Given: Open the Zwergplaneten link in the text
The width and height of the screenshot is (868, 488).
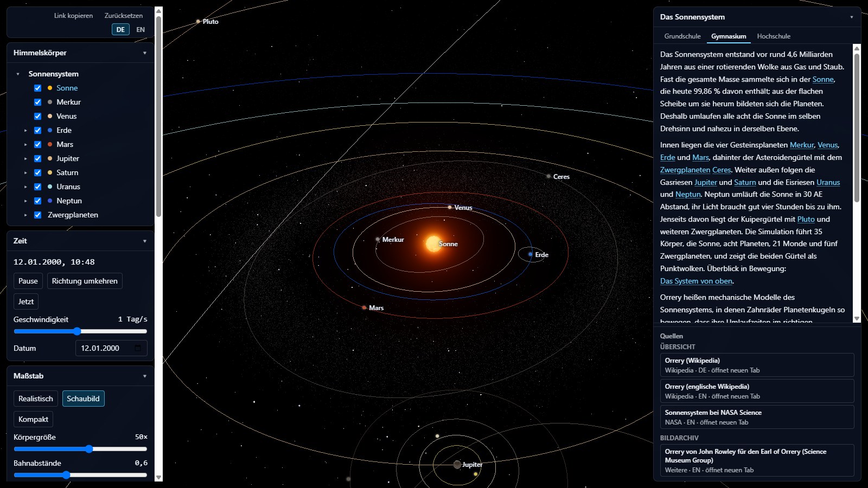Looking at the screenshot, I should pos(685,170).
